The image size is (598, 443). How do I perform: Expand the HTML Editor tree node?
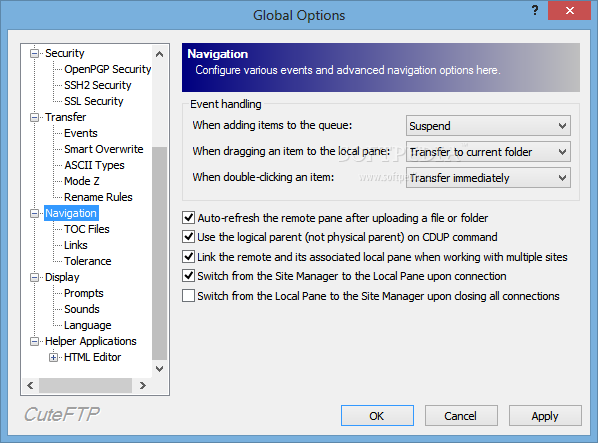[53, 358]
